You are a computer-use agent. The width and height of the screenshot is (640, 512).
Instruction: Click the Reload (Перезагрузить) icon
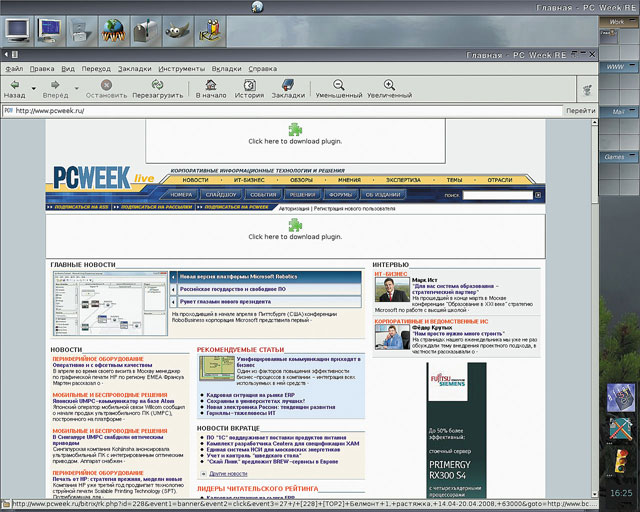pyautogui.click(x=157, y=85)
